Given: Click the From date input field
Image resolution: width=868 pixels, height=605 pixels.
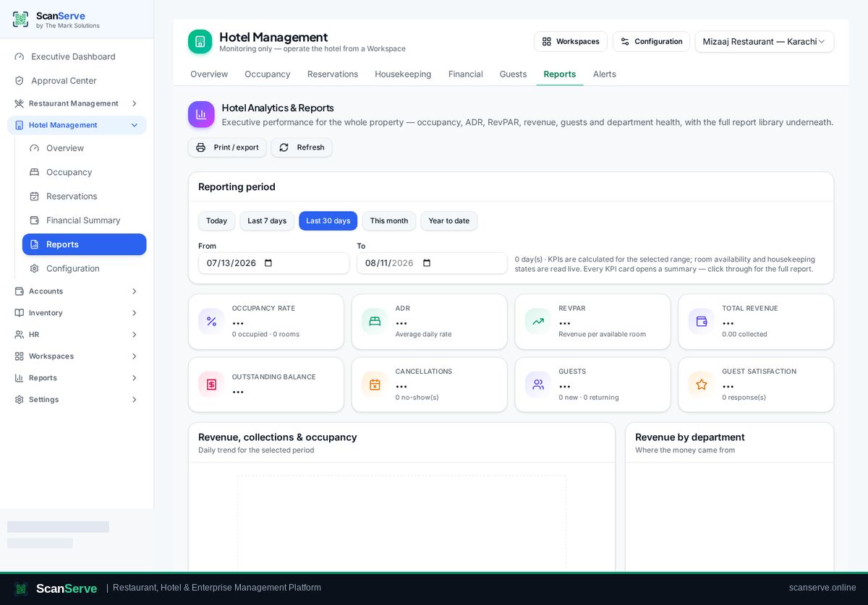Looking at the screenshot, I should pos(273,263).
